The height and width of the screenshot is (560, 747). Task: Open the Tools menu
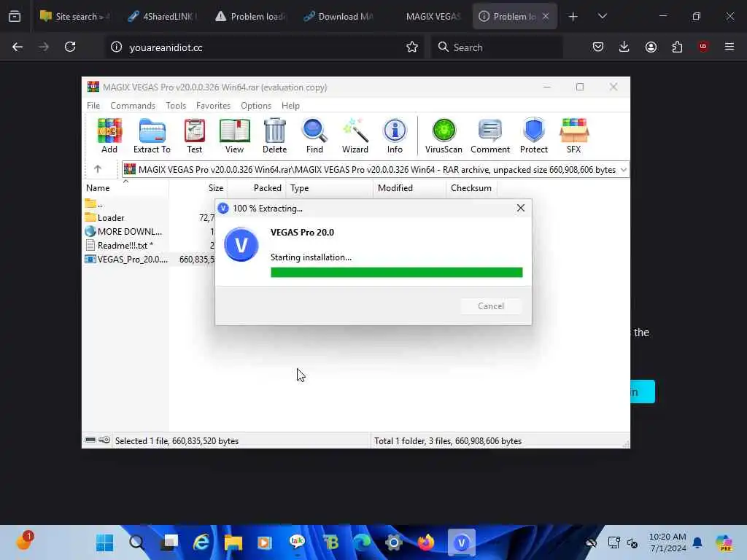click(x=176, y=106)
